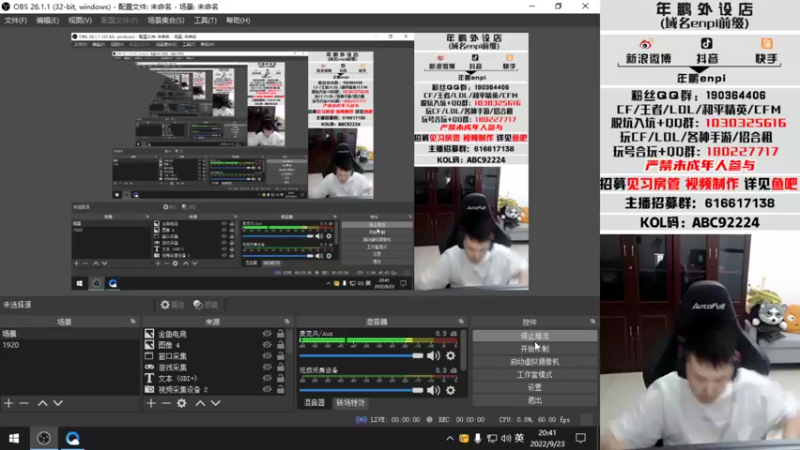Click the 停止推流 button
This screenshot has width=800, height=450.
point(535,336)
